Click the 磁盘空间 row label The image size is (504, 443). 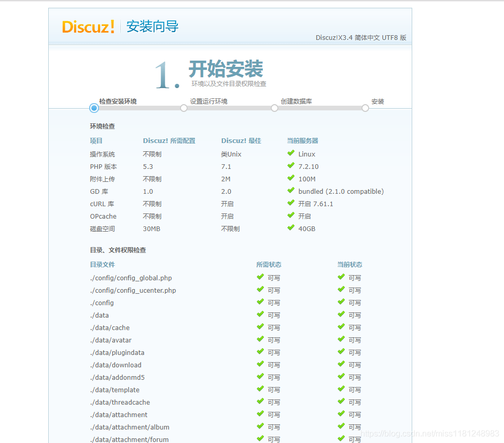tap(102, 228)
